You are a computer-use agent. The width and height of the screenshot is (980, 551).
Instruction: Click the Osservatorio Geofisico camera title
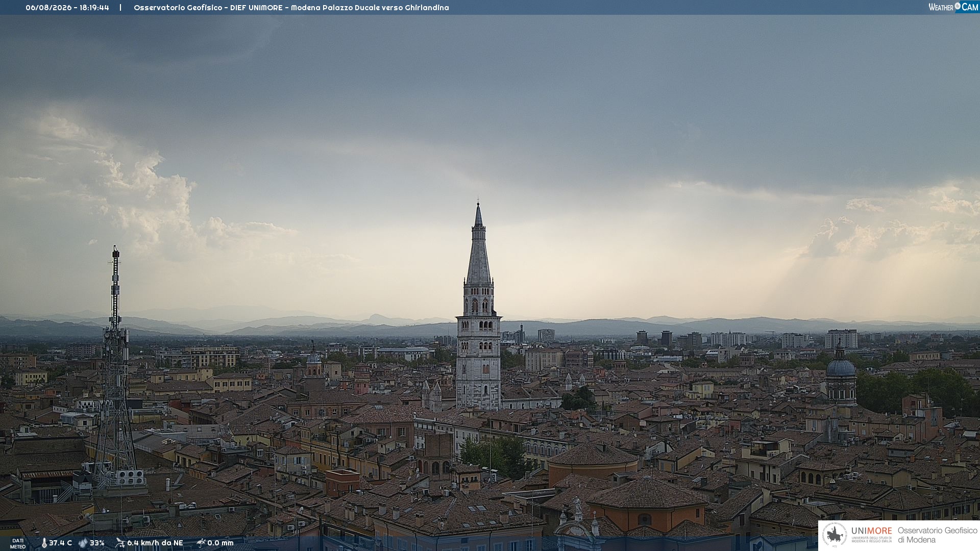(x=291, y=8)
